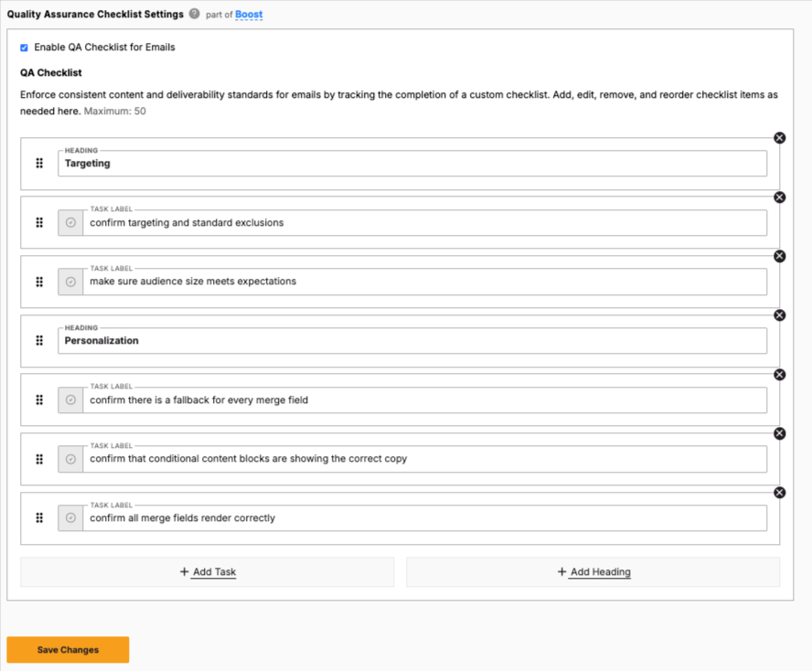Edit the Targeting heading text field

click(411, 164)
